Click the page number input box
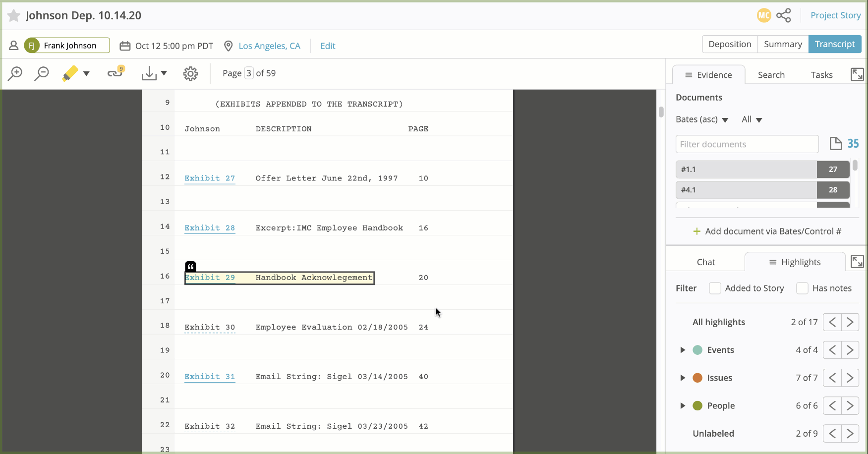 point(249,73)
